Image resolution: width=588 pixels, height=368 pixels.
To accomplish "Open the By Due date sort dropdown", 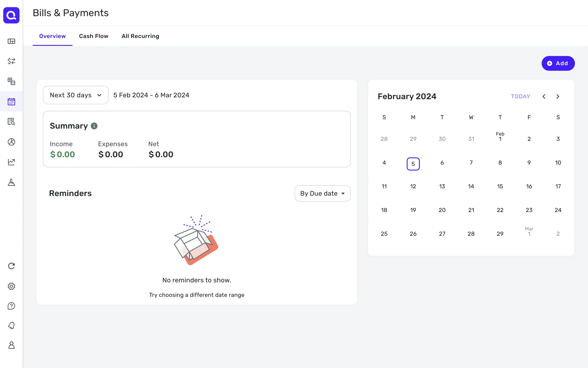I will 322,194.
